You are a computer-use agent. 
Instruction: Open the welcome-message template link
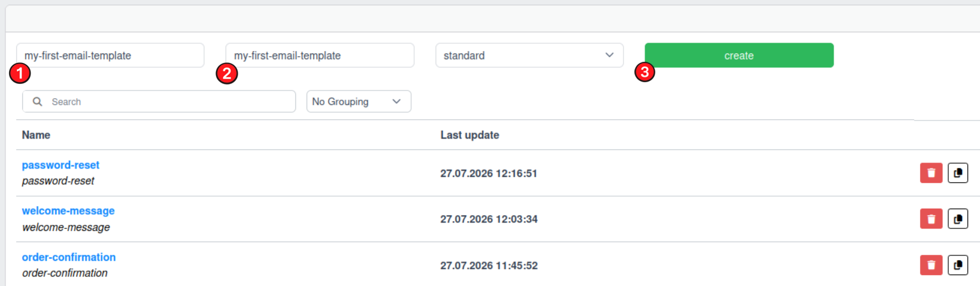[x=68, y=210]
